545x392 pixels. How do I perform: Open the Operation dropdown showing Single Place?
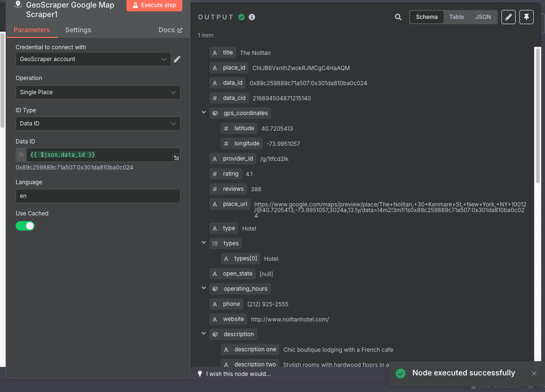click(98, 92)
